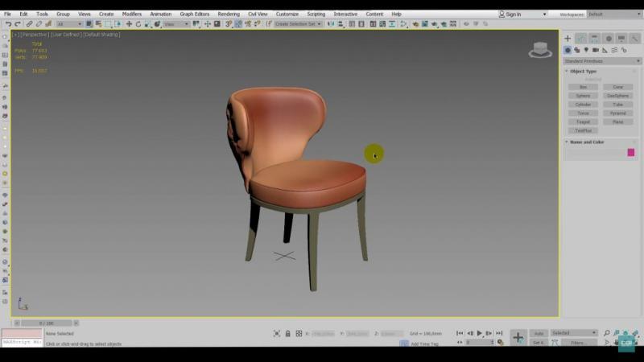This screenshot has width=644, height=362.
Task: Click the time slider showing 0 / 100
Action: (x=47, y=323)
